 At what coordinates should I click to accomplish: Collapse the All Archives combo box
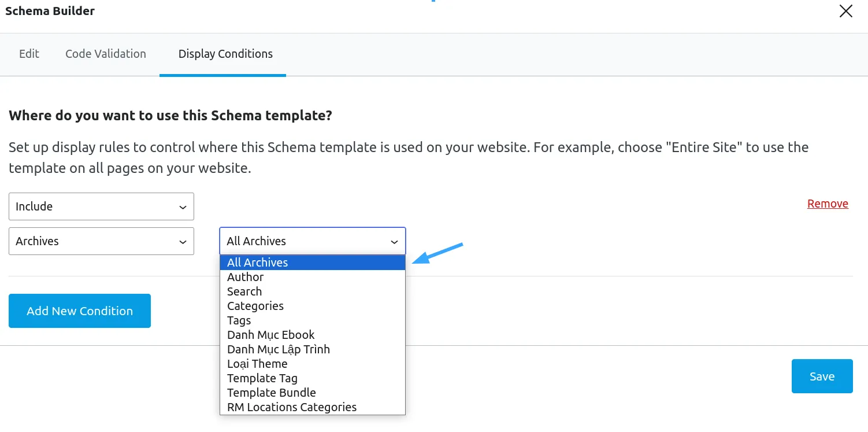313,241
